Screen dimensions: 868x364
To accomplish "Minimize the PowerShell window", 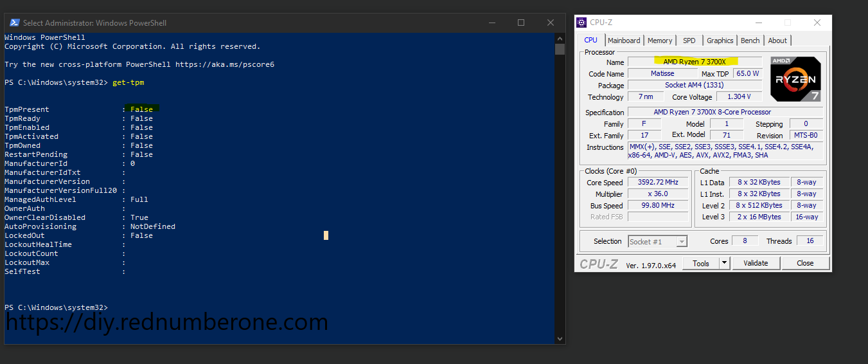I will pyautogui.click(x=492, y=23).
